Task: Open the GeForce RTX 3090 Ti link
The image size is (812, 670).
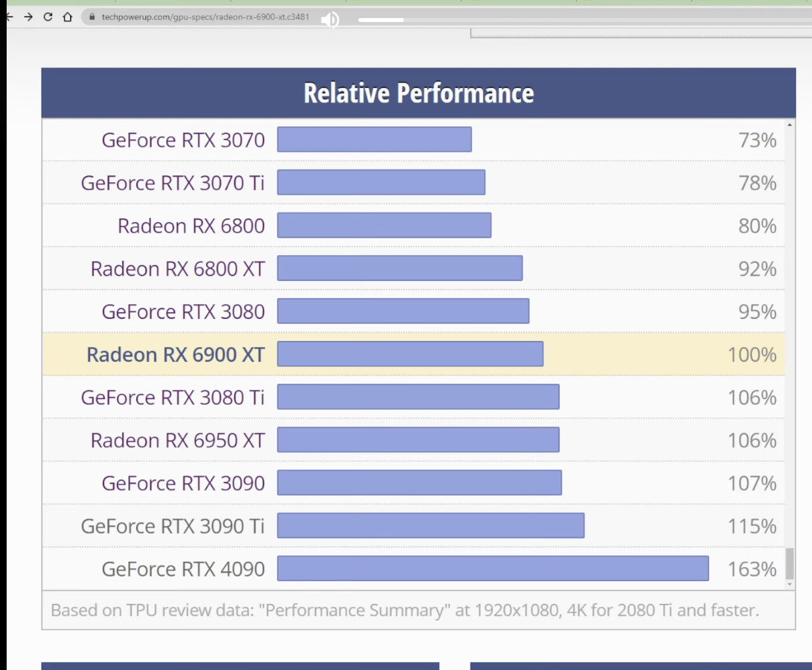Action: (173, 526)
